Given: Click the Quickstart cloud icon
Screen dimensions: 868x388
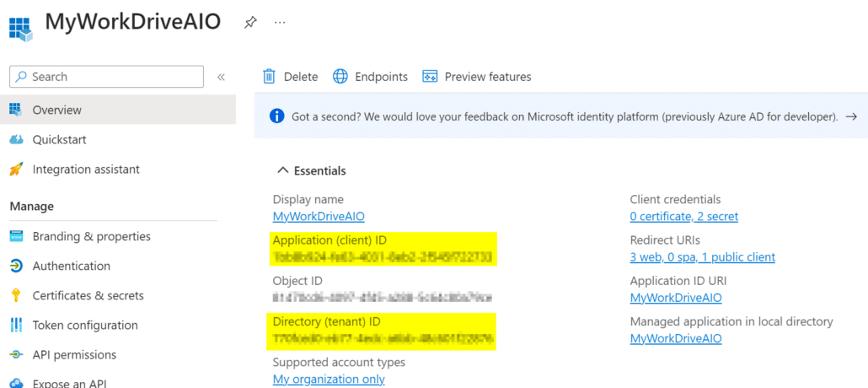Looking at the screenshot, I should click(16, 139).
